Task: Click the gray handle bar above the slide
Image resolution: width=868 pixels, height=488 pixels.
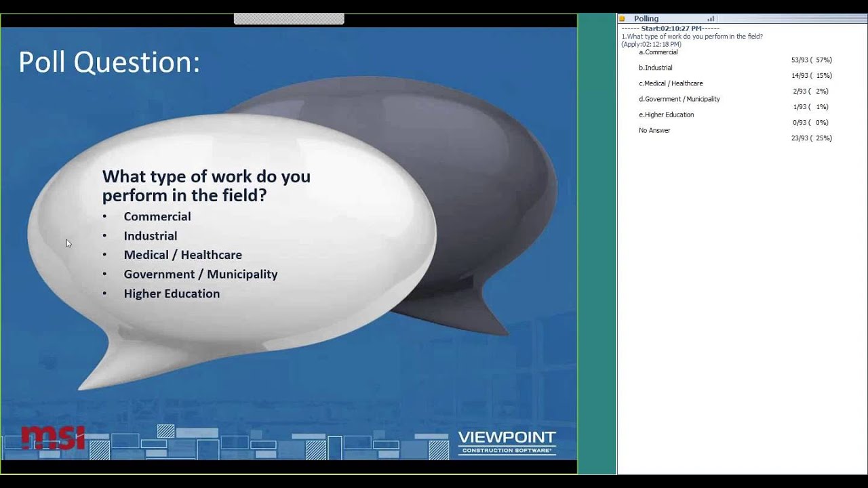Action: 289,19
